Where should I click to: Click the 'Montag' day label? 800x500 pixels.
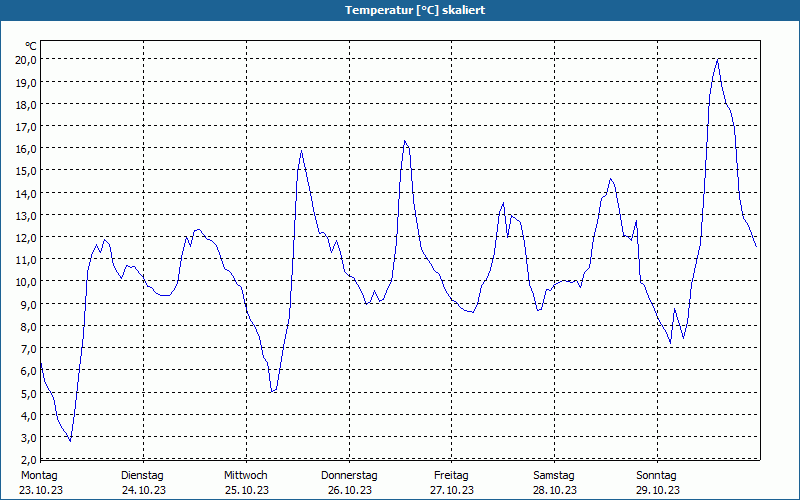(x=39, y=476)
